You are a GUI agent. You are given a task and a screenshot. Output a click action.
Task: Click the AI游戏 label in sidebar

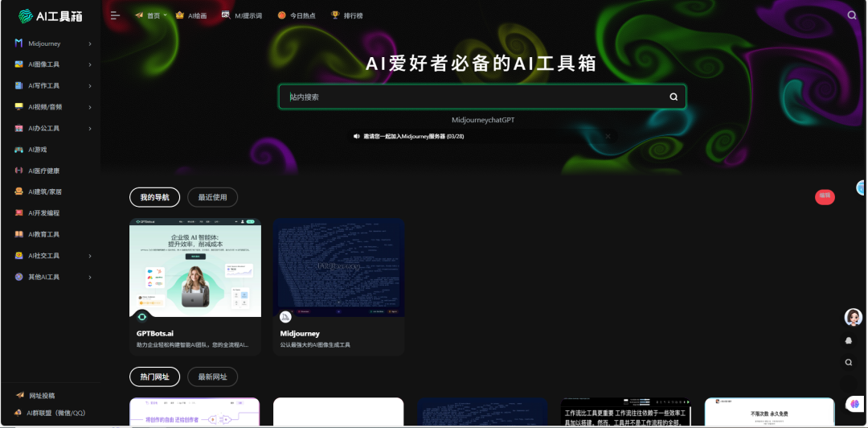(x=38, y=150)
